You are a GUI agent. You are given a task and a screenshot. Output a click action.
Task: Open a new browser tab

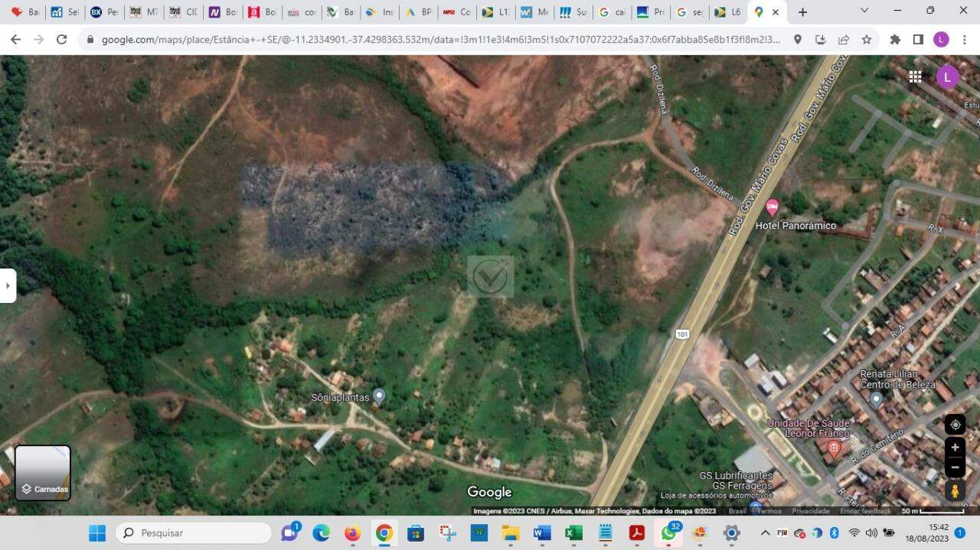[802, 12]
